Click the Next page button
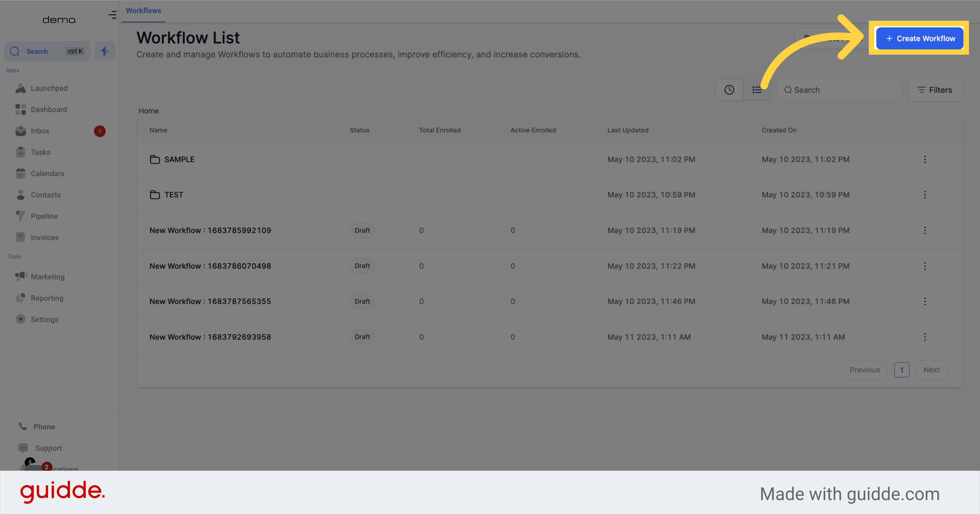The width and height of the screenshot is (980, 514). point(931,370)
